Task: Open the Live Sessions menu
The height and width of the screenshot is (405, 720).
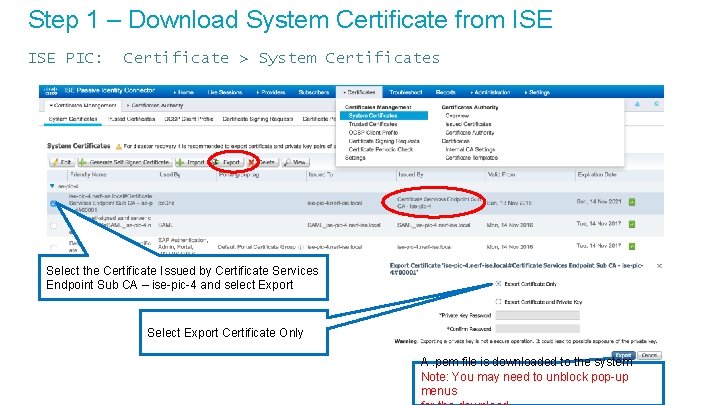Action: 225,92
